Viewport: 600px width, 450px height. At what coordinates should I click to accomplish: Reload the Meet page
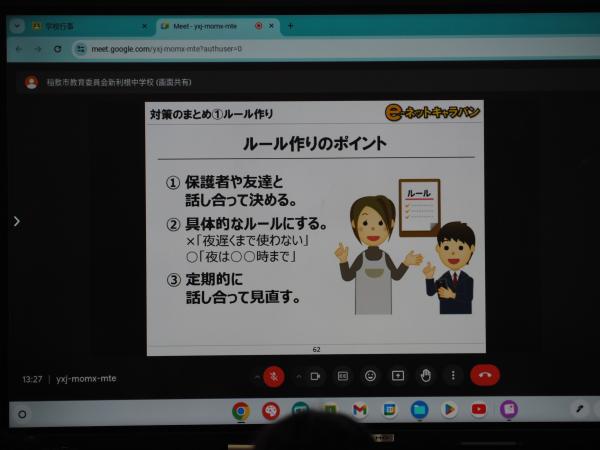[x=58, y=49]
